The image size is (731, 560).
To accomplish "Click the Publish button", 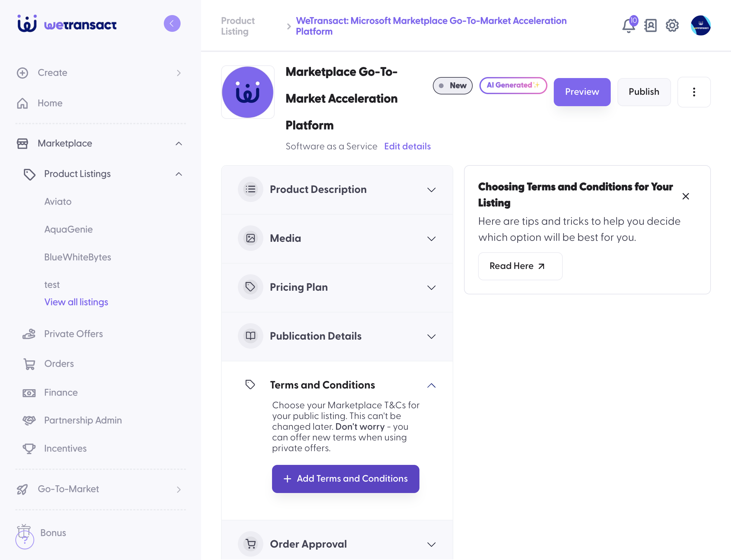I will point(644,92).
